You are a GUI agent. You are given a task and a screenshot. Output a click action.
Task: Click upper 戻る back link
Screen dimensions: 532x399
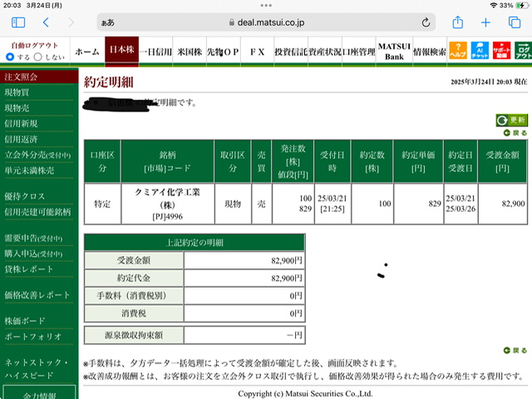(x=515, y=133)
